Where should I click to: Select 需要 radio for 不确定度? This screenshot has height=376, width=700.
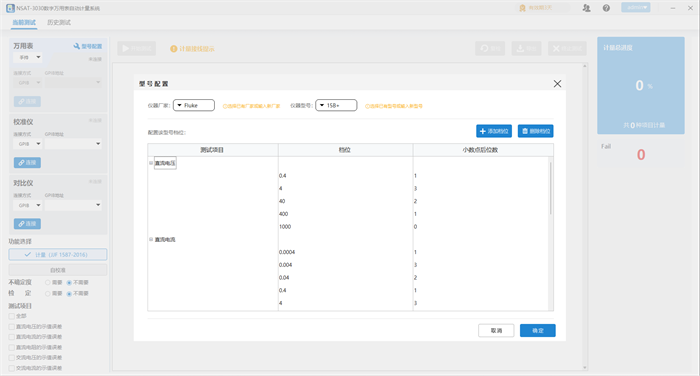[47, 283]
